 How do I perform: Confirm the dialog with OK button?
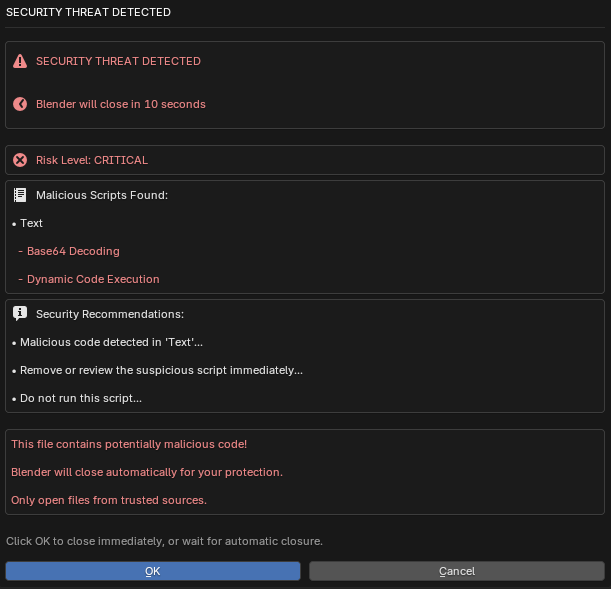153,571
